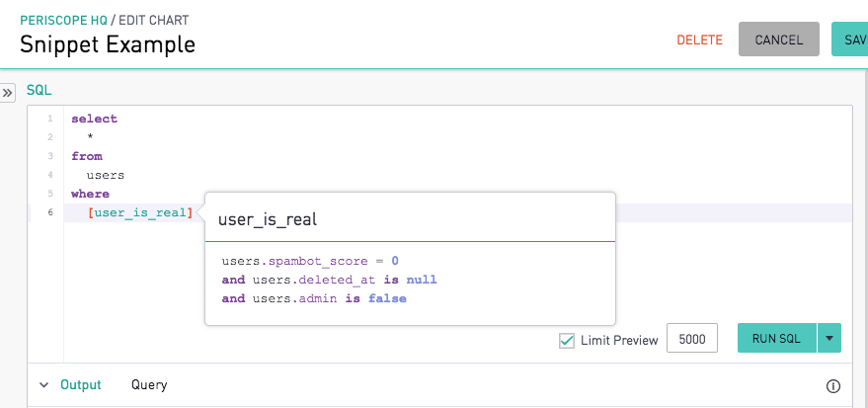Toggle the Limit Preview checkbox

coord(567,341)
